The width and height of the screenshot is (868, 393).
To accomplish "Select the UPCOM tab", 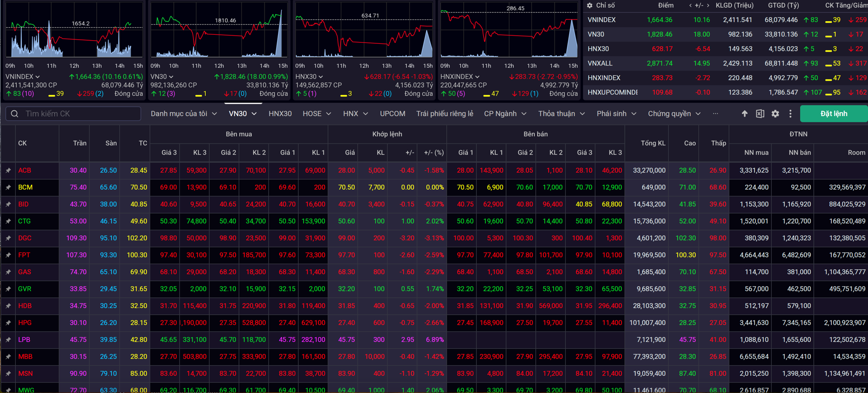I will (392, 114).
